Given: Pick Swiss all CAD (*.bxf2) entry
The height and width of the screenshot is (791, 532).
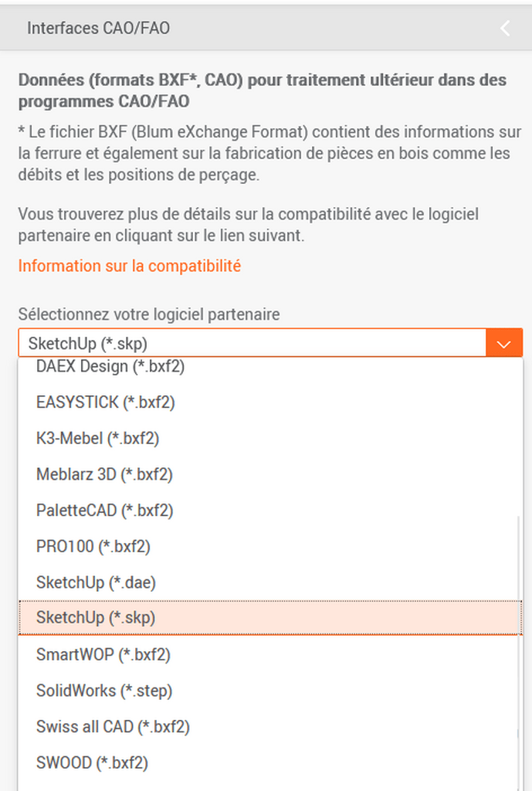Looking at the screenshot, I should (x=113, y=726).
